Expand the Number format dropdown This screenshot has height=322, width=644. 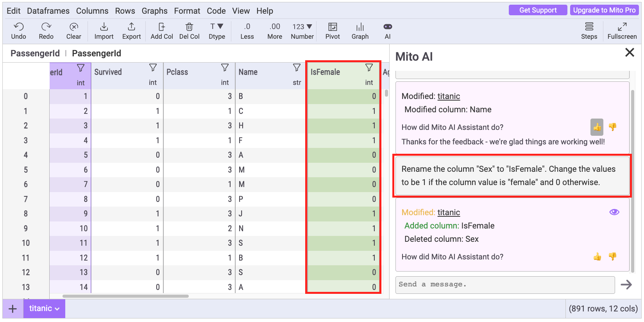(x=302, y=27)
